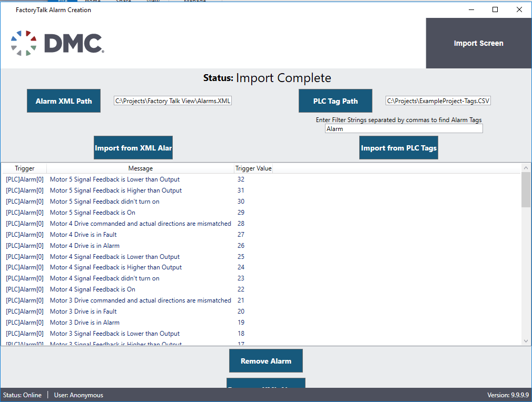Sort by the Trigger column header
The image size is (532, 402).
coord(24,168)
